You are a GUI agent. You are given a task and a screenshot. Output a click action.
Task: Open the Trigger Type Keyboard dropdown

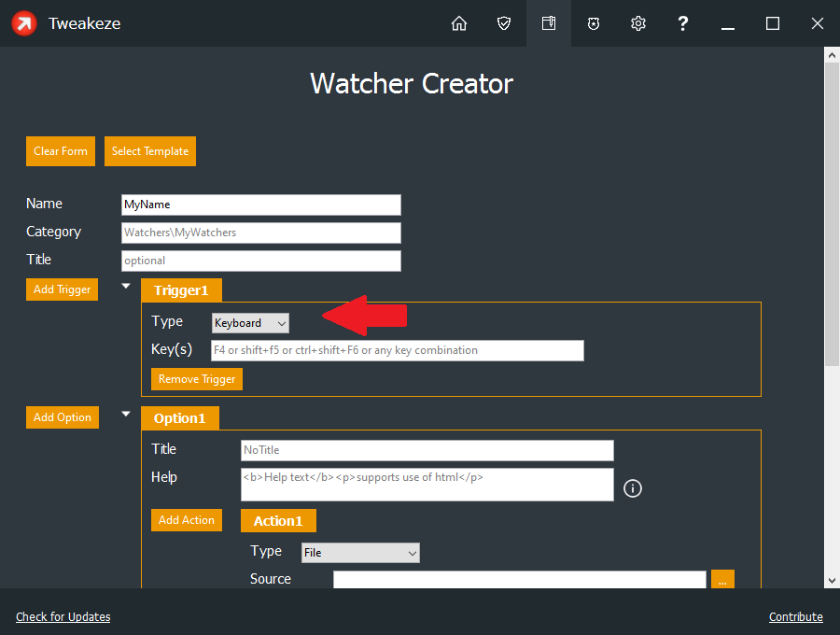click(250, 323)
